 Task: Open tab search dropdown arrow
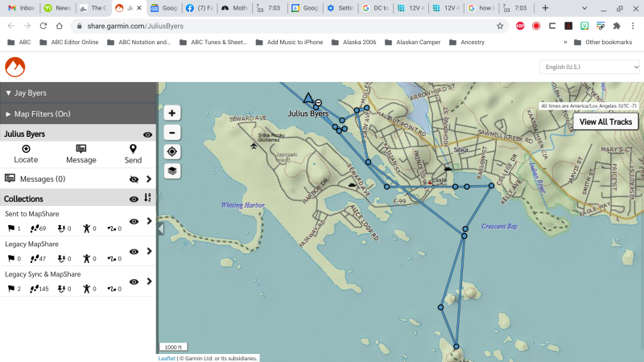pyautogui.click(x=584, y=8)
